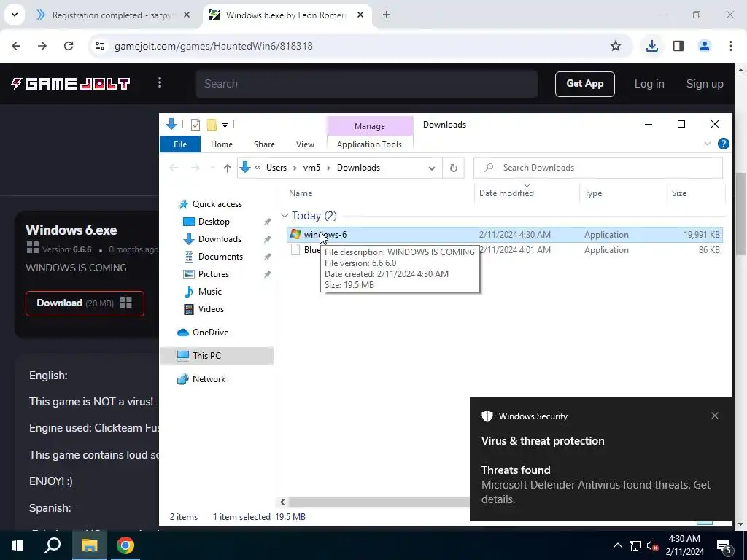747x560 pixels.
Task: Open Game Jolt more options dots
Action: pyautogui.click(x=160, y=83)
